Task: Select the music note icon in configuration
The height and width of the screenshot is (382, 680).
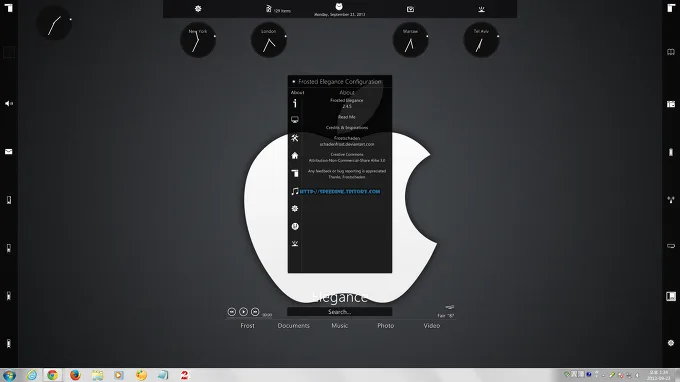Action: click(x=295, y=191)
